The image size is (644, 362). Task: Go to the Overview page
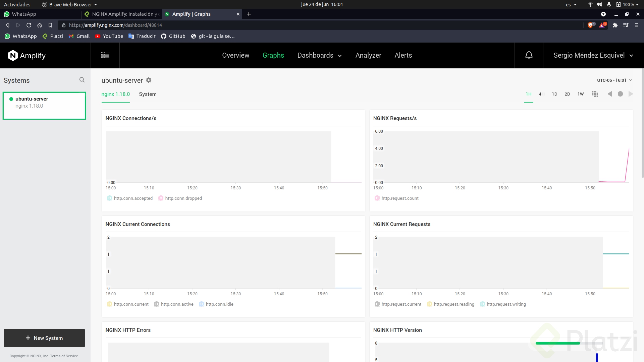pyautogui.click(x=236, y=55)
